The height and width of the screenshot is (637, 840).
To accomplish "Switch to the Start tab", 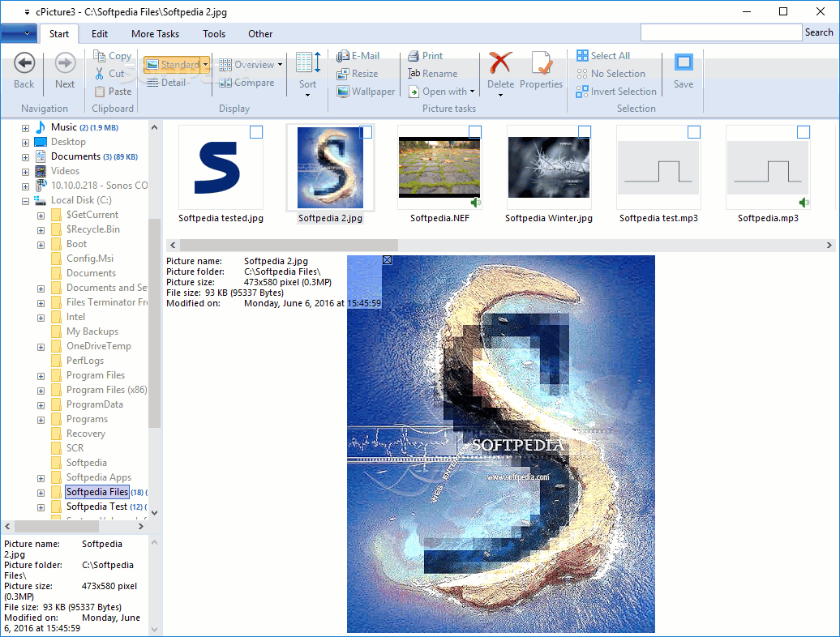I will click(59, 34).
